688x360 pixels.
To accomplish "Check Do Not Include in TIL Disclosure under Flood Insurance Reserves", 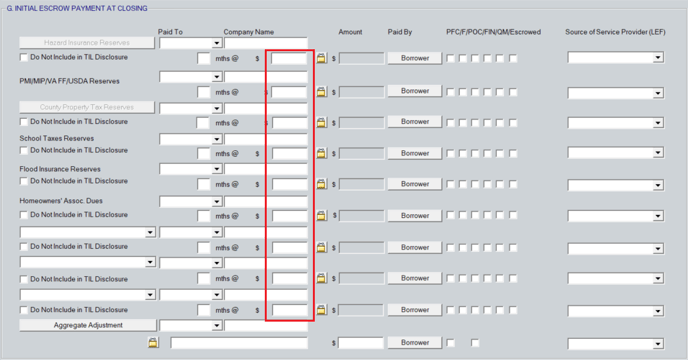I will pos(24,181).
